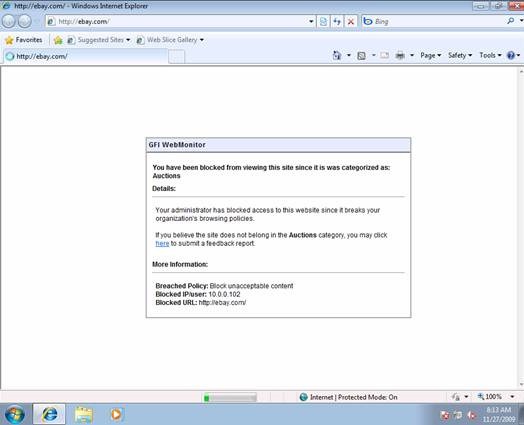Click the browser Forward button

(24, 21)
